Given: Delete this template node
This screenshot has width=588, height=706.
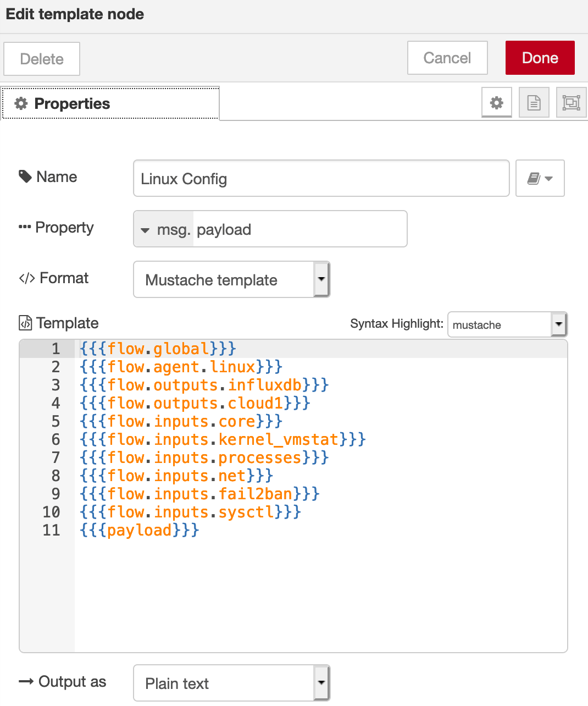Looking at the screenshot, I should [x=42, y=59].
